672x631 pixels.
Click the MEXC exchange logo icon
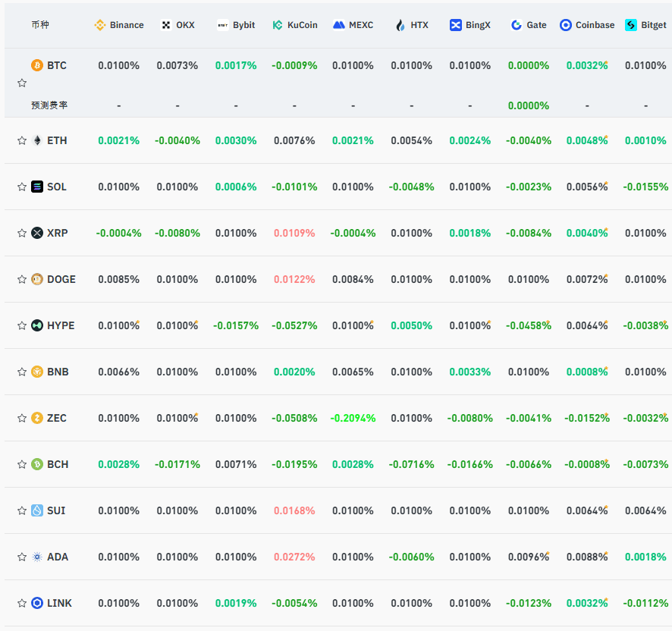point(339,25)
